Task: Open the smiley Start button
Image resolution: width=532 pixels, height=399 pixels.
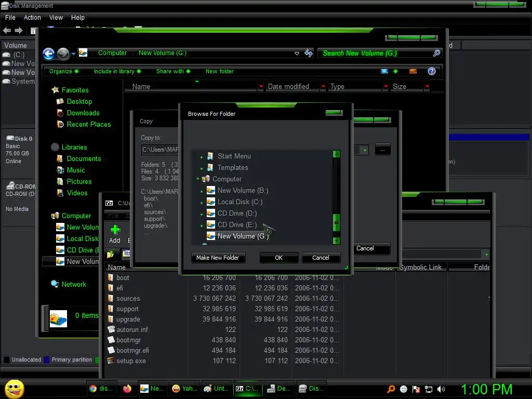Action: (x=14, y=389)
